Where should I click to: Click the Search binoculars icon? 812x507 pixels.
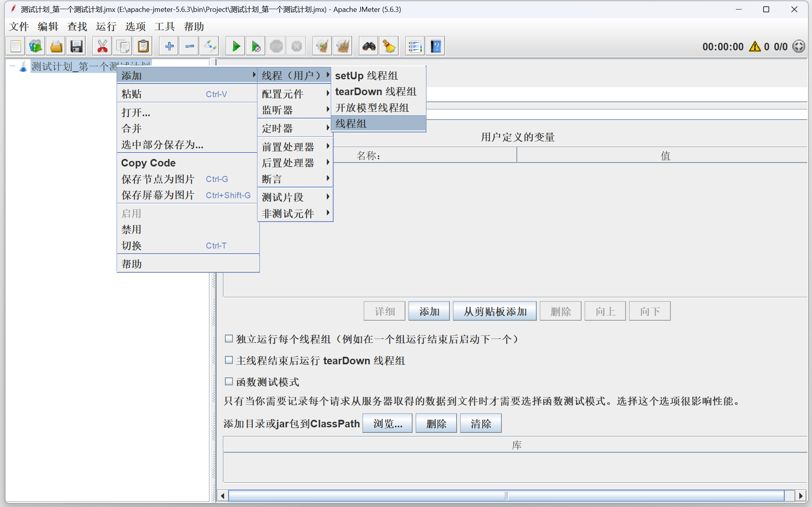[x=369, y=46]
